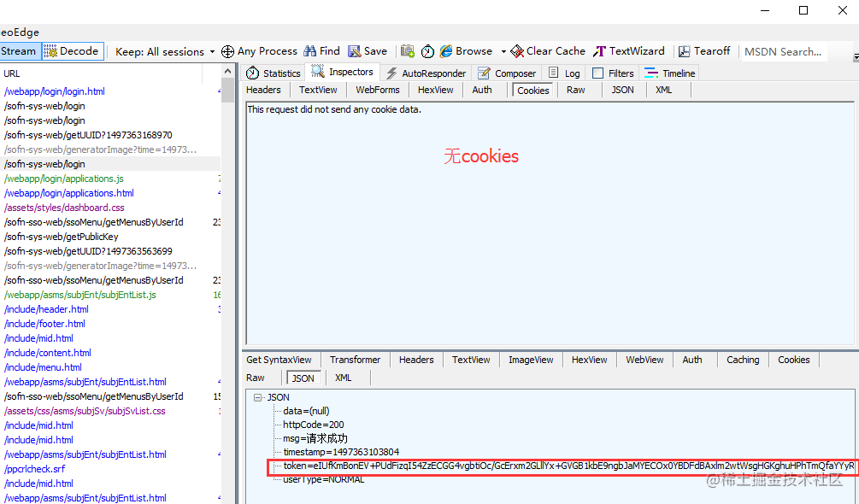
Task: Select the httpCode=200 JSON node
Action: pyautogui.click(x=314, y=425)
